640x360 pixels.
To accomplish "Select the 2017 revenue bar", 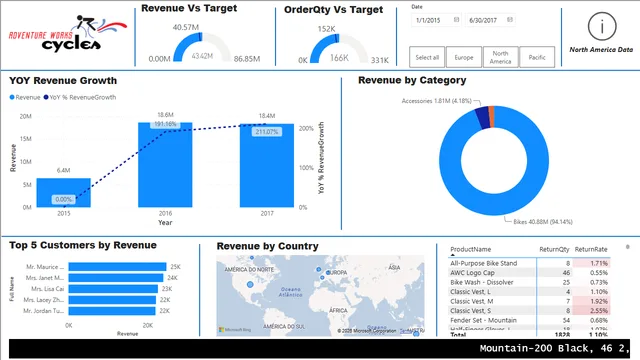I will [x=267, y=165].
